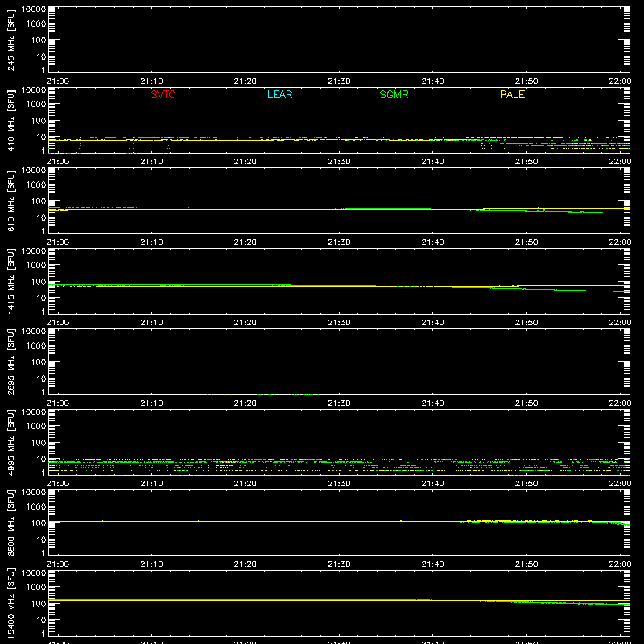Click 21:40 time label below 610 MHz plot

point(432,242)
